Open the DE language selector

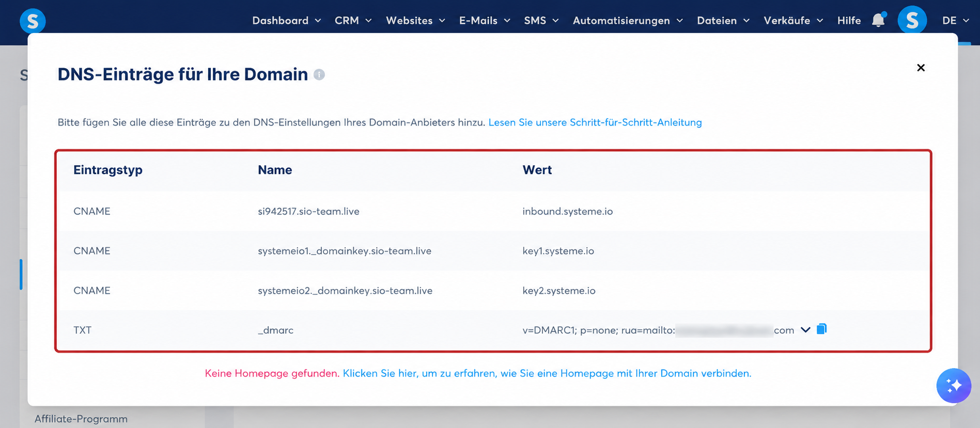(955, 21)
